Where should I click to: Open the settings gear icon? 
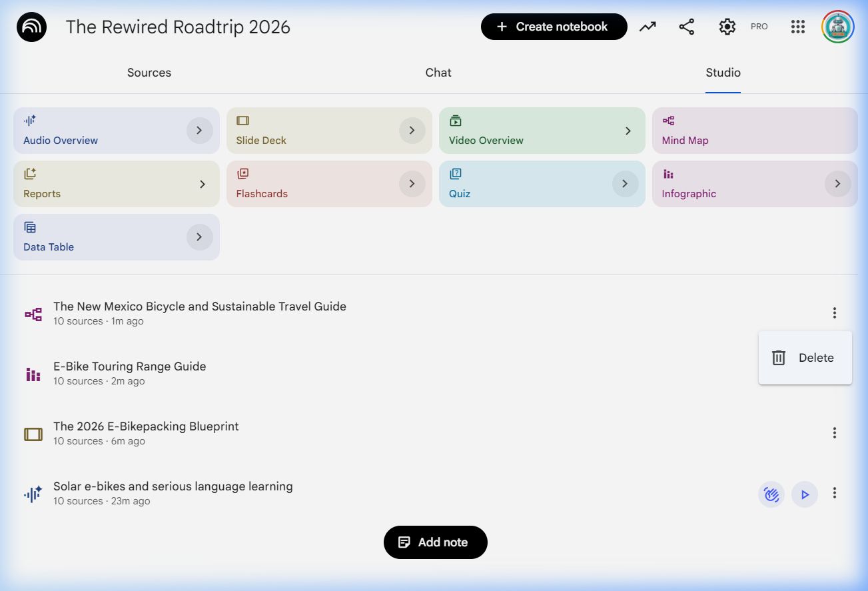[727, 27]
